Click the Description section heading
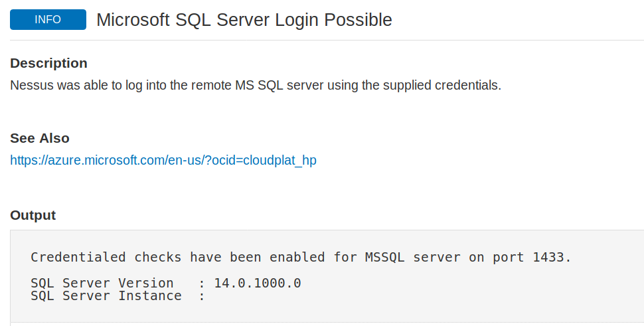This screenshot has height=326, width=644. (48, 63)
